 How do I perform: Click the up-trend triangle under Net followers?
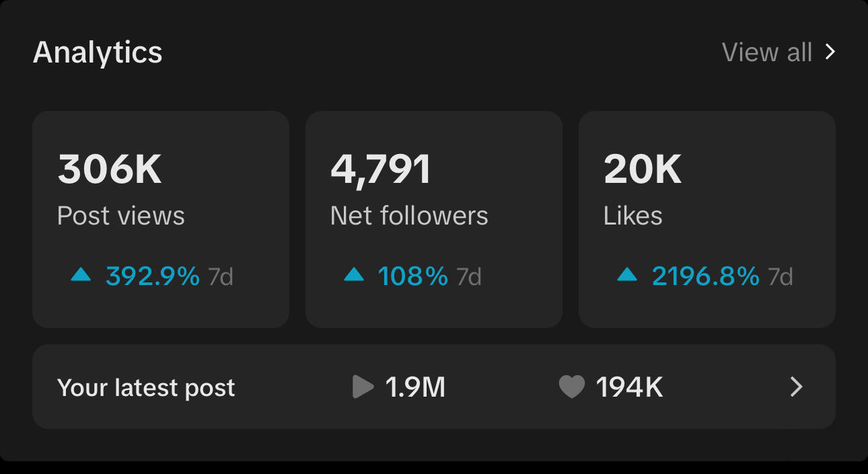point(354,274)
